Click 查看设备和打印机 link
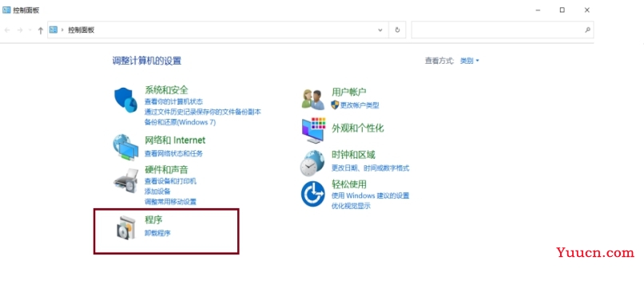The width and height of the screenshot is (644, 296). pyautogui.click(x=170, y=181)
